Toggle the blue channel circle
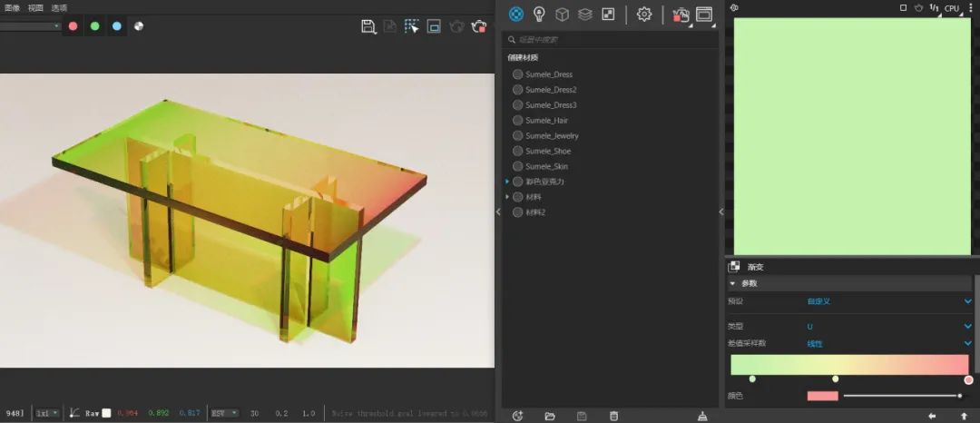Viewport: 980px width, 423px height. tap(117, 26)
